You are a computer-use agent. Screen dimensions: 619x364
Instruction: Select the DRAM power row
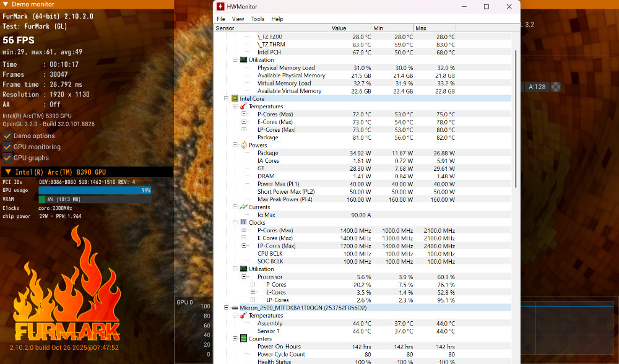tap(362, 176)
